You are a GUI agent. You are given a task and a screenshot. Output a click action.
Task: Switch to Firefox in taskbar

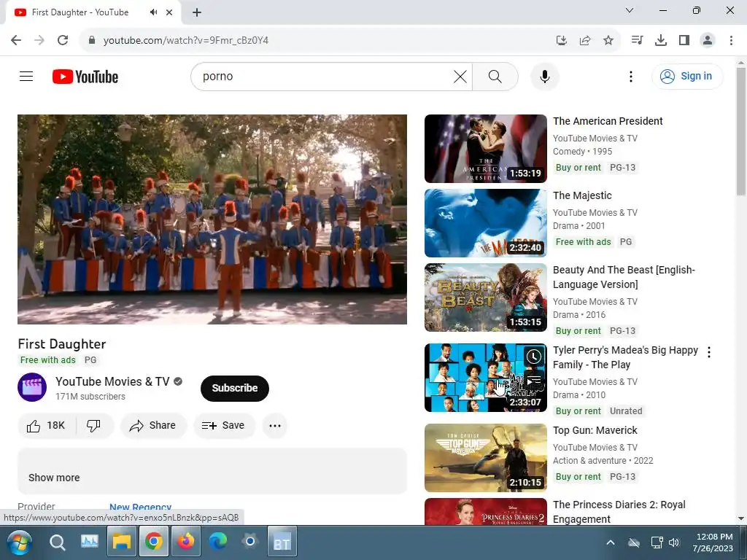(186, 542)
